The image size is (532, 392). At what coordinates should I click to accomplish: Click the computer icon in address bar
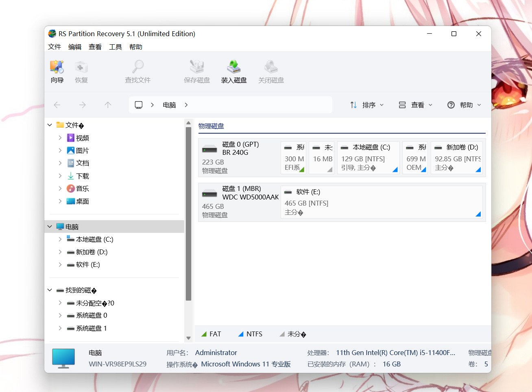(139, 105)
